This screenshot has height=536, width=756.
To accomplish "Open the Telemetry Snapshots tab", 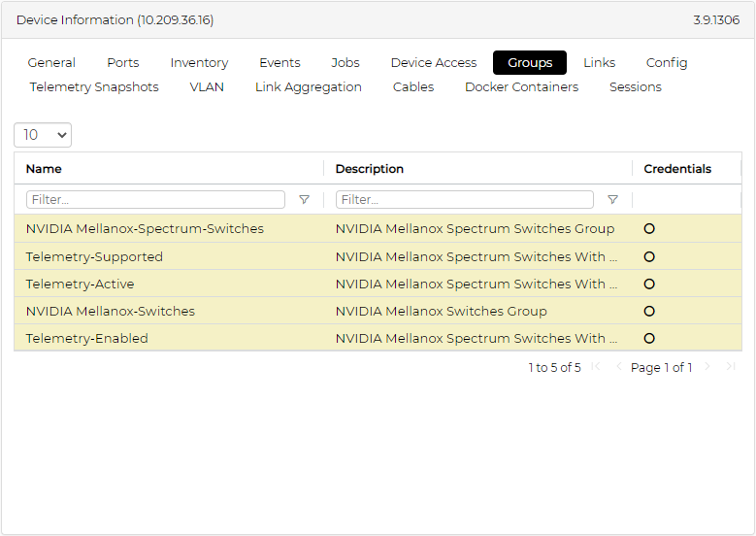I will click(x=94, y=87).
